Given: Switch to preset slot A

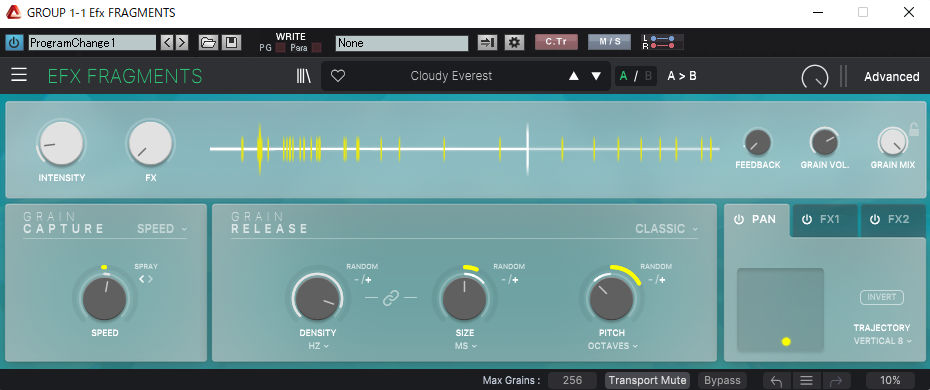Looking at the screenshot, I should point(623,76).
